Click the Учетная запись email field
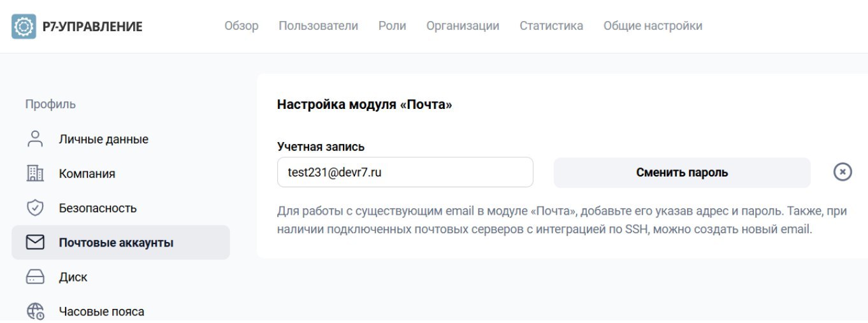 pyautogui.click(x=405, y=172)
